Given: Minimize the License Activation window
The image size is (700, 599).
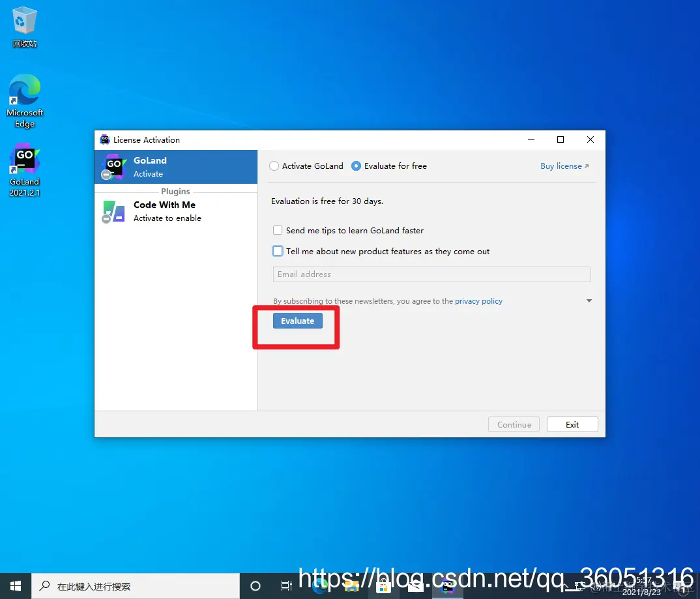Looking at the screenshot, I should point(531,139).
